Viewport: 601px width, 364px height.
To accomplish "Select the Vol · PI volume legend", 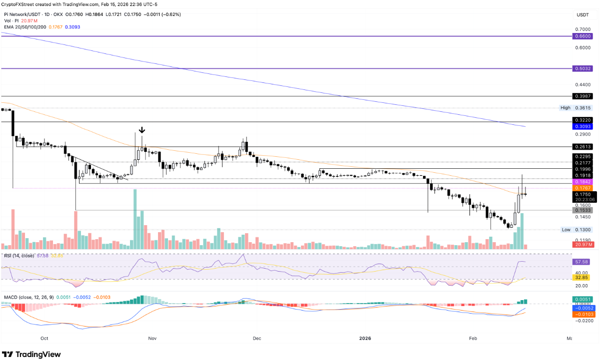I will 10,20.
